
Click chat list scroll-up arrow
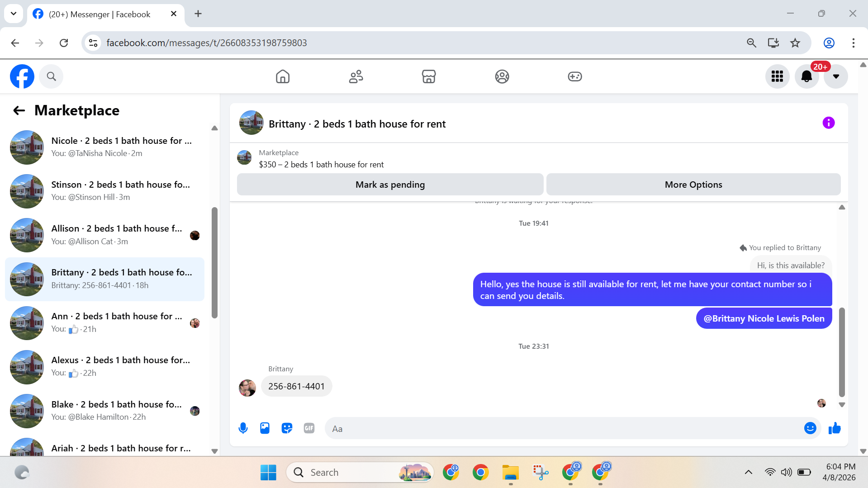214,128
